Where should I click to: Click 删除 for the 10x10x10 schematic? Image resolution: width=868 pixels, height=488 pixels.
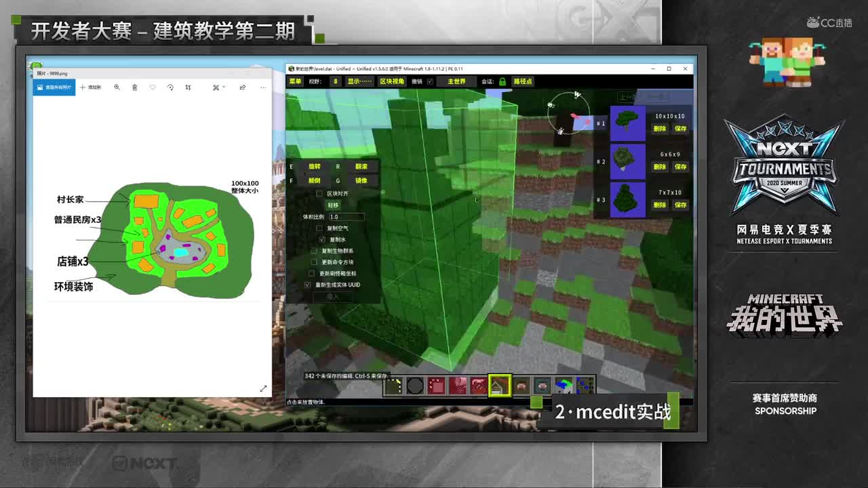660,129
